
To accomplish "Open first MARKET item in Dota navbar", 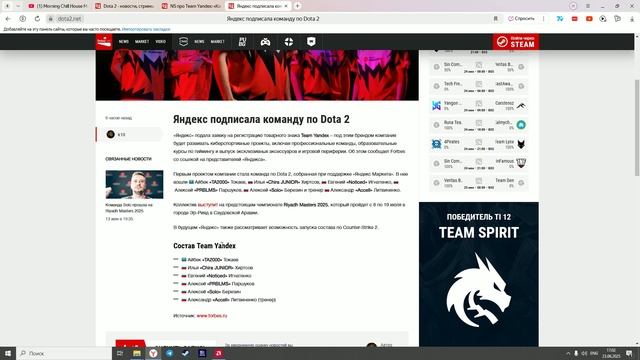I will click(142, 42).
